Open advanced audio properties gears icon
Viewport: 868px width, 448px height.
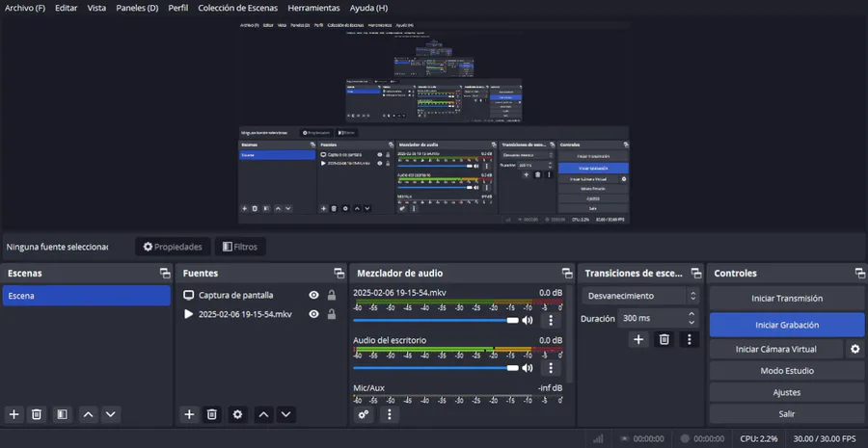(x=364, y=414)
